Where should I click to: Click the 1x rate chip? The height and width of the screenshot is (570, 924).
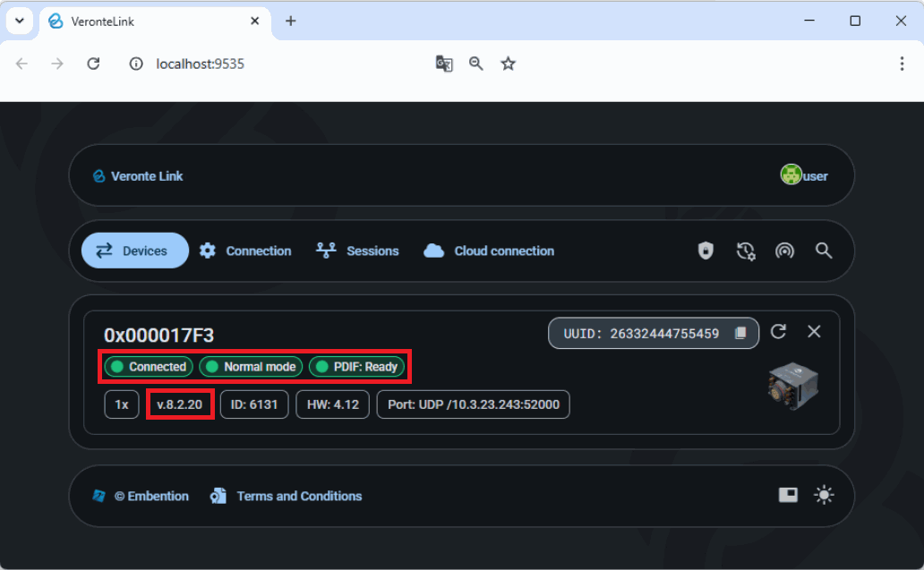tap(121, 404)
